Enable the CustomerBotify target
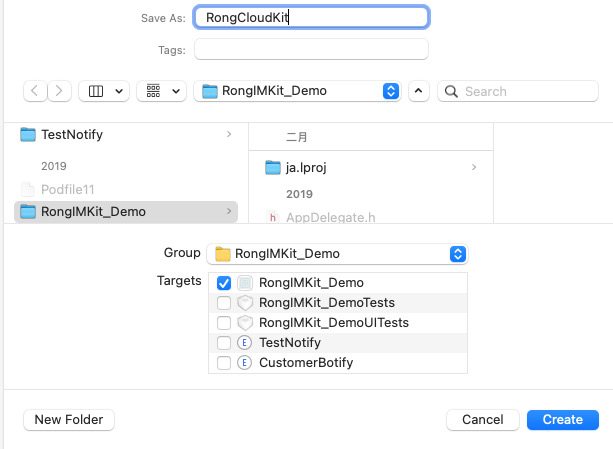Image resolution: width=613 pixels, height=449 pixels. [224, 363]
